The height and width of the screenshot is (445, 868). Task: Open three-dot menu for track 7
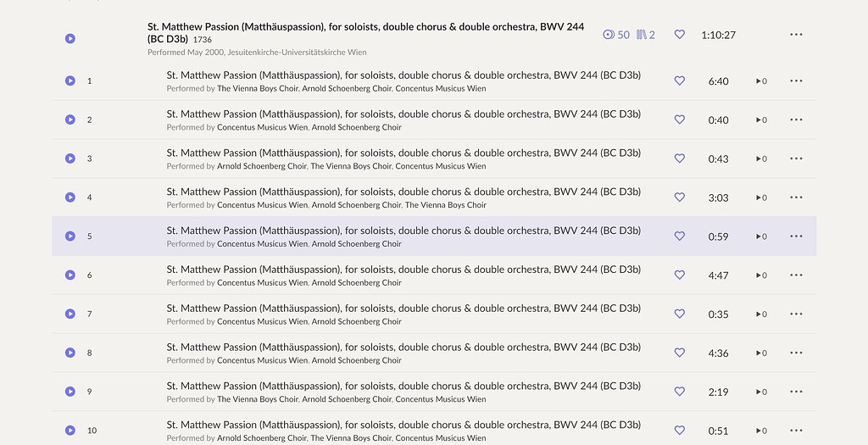pyautogui.click(x=796, y=314)
